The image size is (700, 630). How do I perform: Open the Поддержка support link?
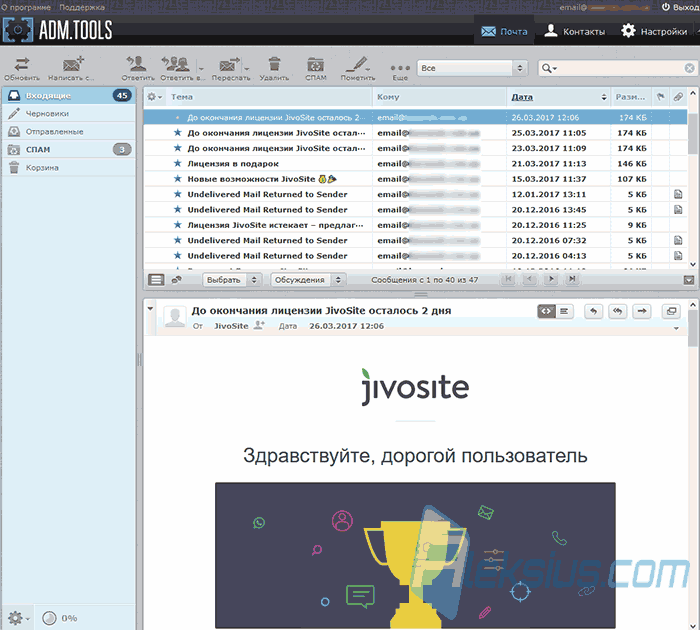coord(82,7)
